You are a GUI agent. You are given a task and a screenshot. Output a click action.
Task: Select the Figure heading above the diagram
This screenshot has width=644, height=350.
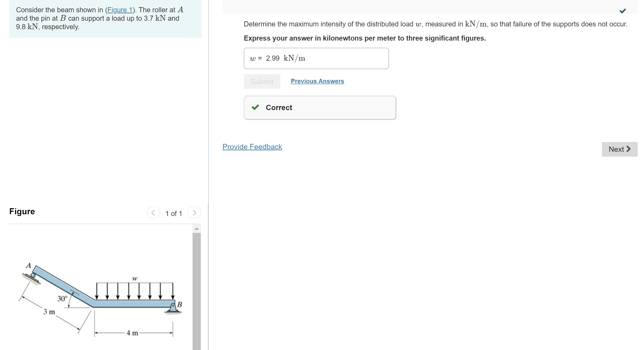[x=22, y=211]
